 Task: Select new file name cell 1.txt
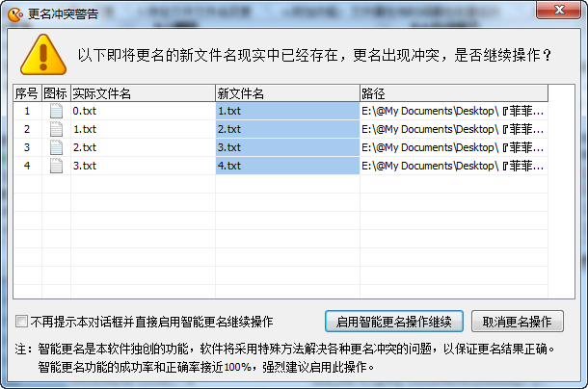pyautogui.click(x=287, y=111)
